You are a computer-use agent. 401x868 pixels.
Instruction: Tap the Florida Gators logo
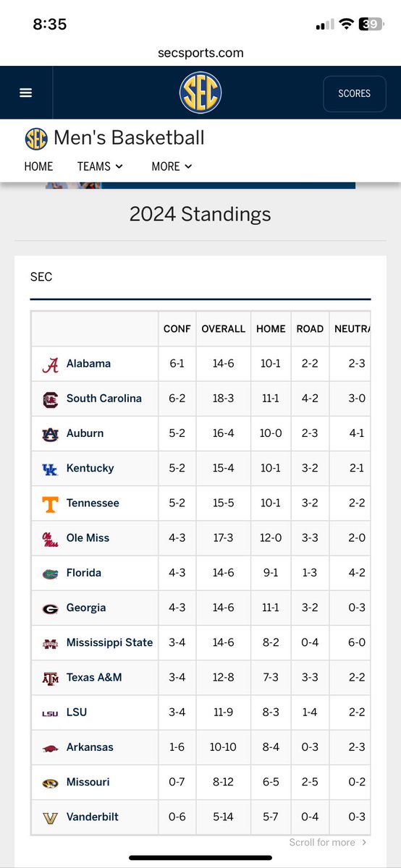(x=50, y=574)
